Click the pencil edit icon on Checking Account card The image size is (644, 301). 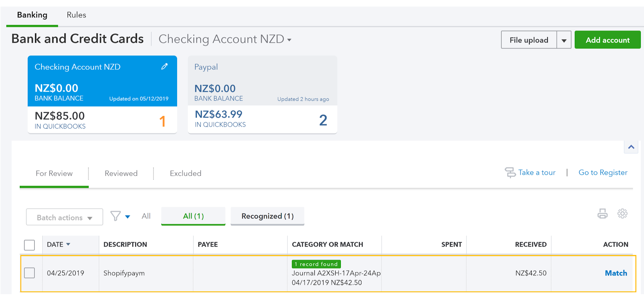click(x=164, y=67)
